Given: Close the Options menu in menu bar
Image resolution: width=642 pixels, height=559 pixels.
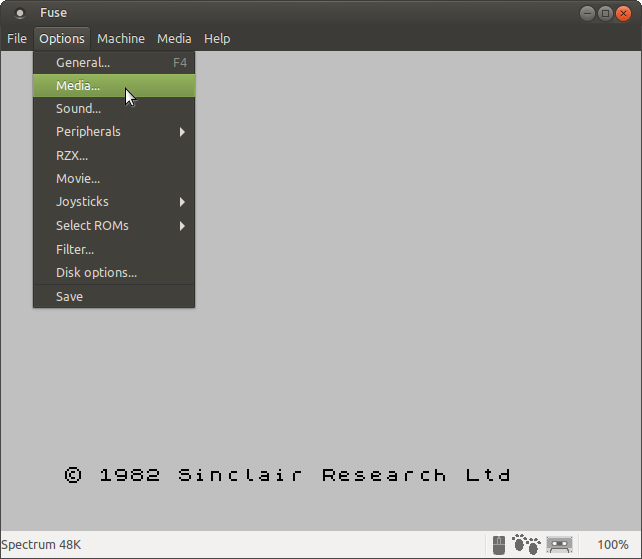Looking at the screenshot, I should pyautogui.click(x=62, y=38).
